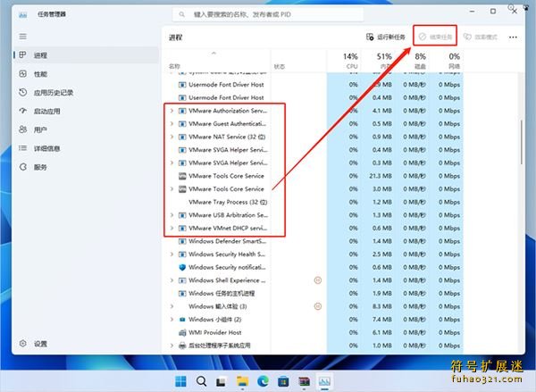
Task: Expand VMware USB Arbitration Service row
Action: (172, 215)
